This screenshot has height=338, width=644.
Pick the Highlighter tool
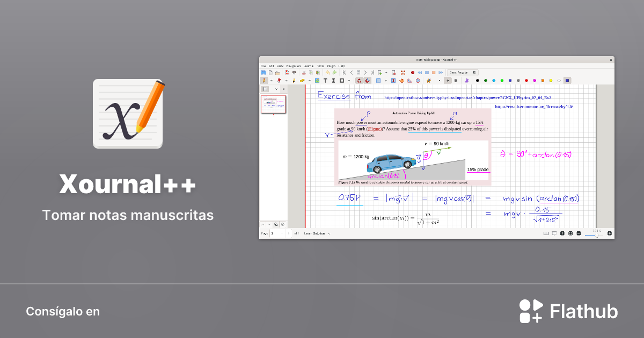pyautogui.click(x=294, y=80)
